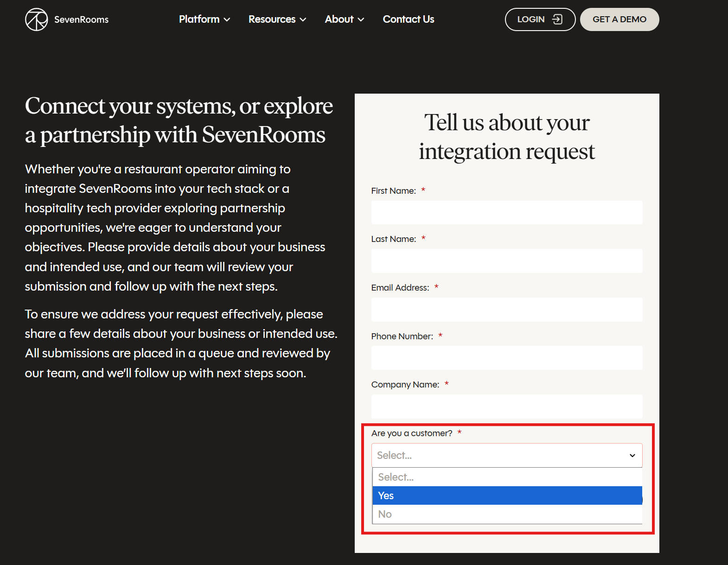Open the About navigation menu
This screenshot has height=565, width=728.
click(339, 19)
